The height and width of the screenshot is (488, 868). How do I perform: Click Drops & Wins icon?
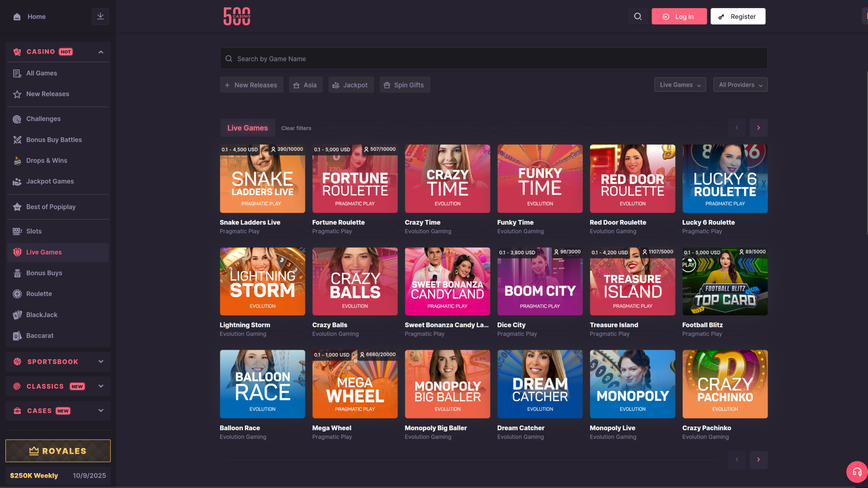pyautogui.click(x=17, y=160)
